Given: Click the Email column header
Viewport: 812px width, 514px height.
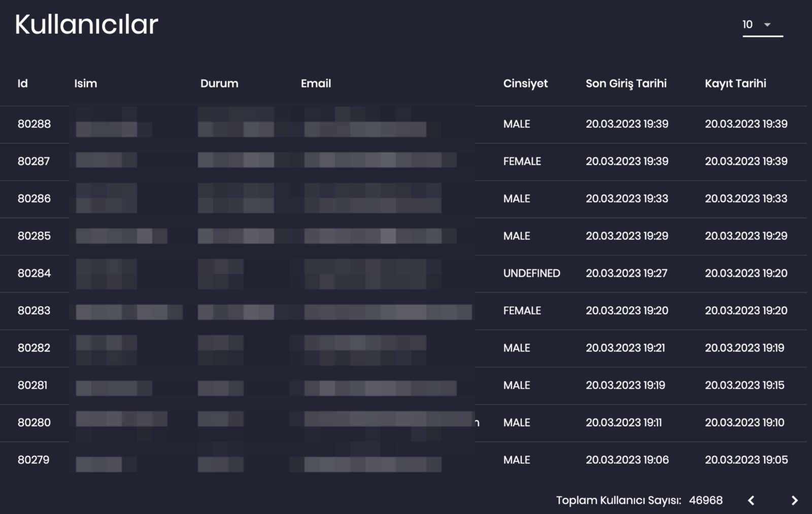Looking at the screenshot, I should click(316, 84).
